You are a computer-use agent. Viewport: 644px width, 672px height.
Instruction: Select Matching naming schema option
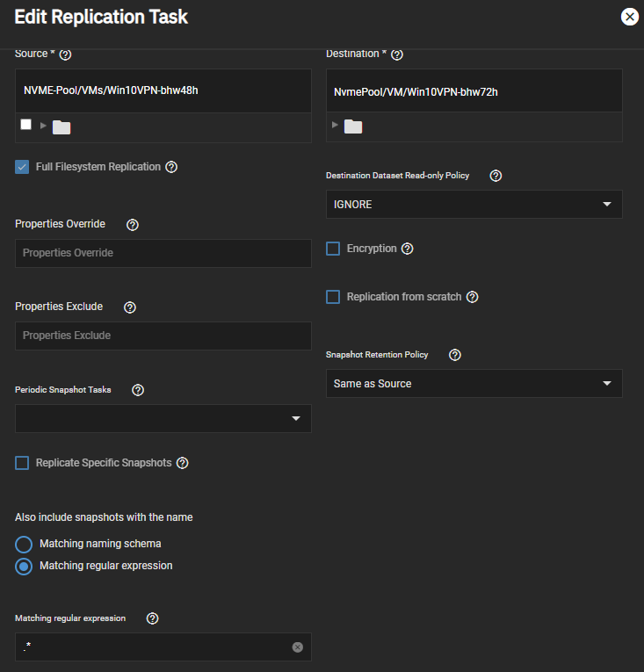click(x=25, y=544)
